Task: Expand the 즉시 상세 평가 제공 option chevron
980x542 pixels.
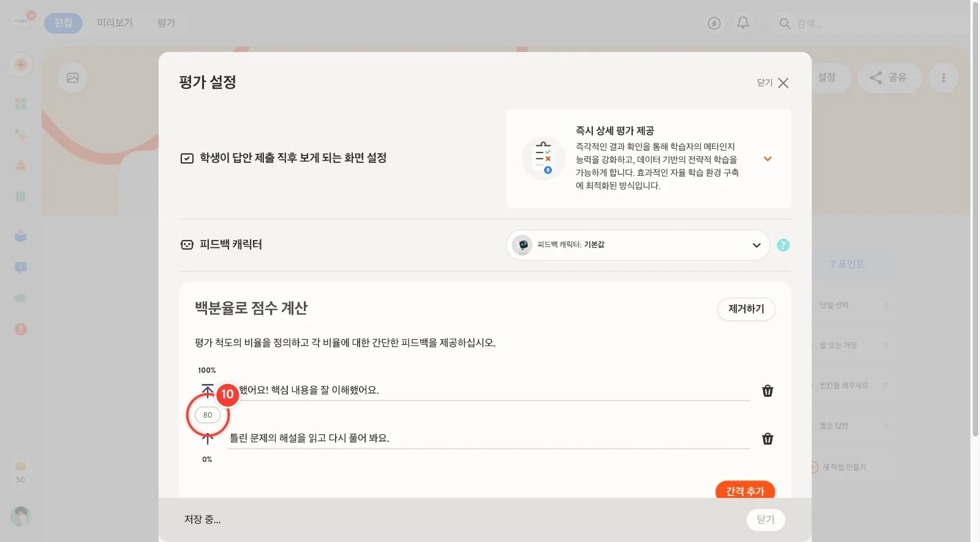Action: tap(767, 159)
